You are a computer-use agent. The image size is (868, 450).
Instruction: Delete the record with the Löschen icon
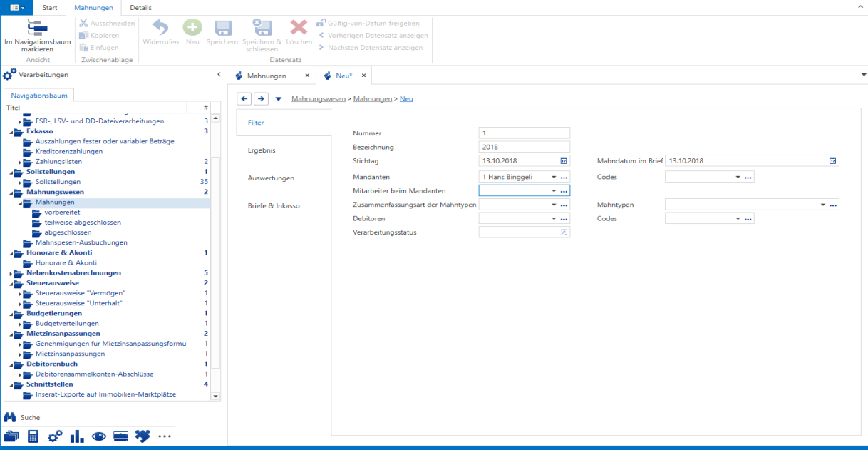click(x=299, y=28)
